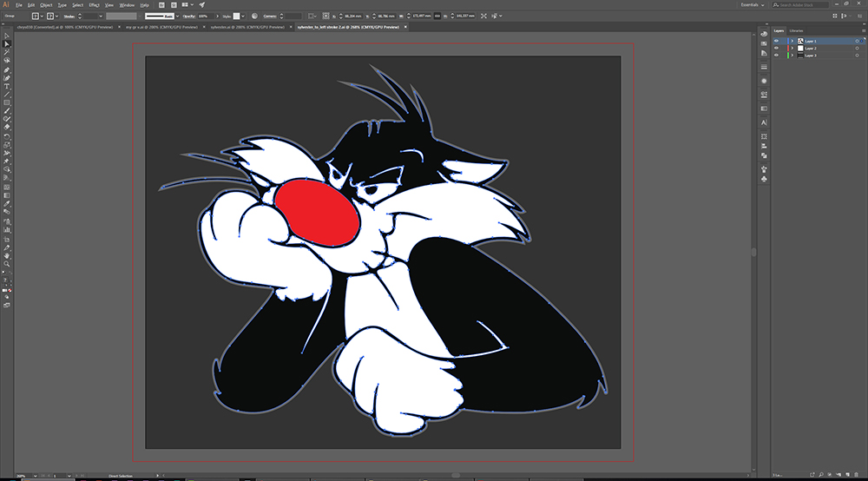The image size is (868, 481).
Task: Click the Corners label link
Action: pyautogui.click(x=270, y=16)
